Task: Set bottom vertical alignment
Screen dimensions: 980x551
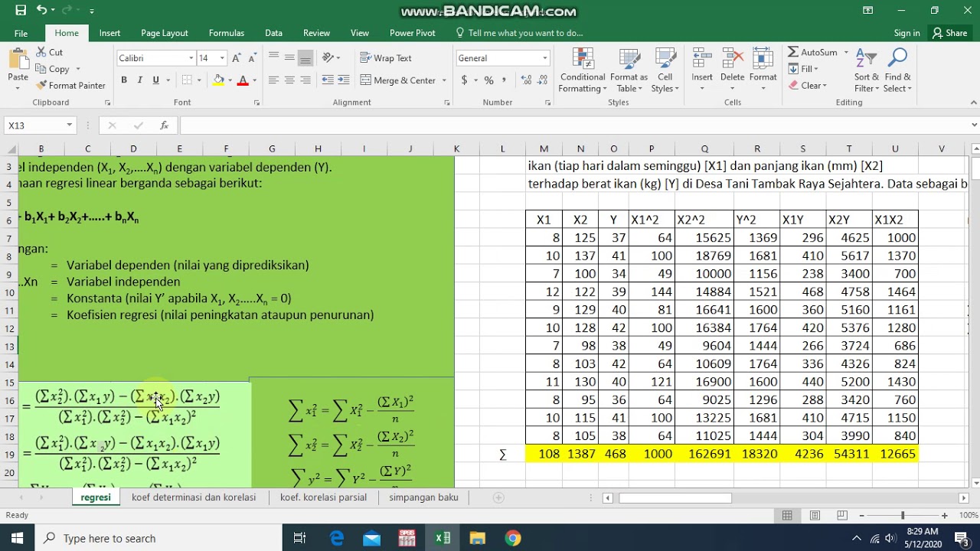Action: tap(305, 58)
